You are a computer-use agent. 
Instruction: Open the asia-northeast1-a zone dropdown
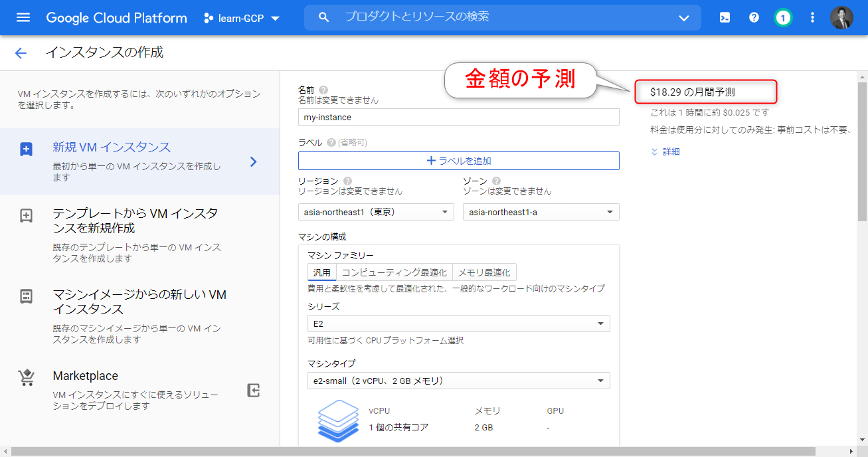(541, 212)
